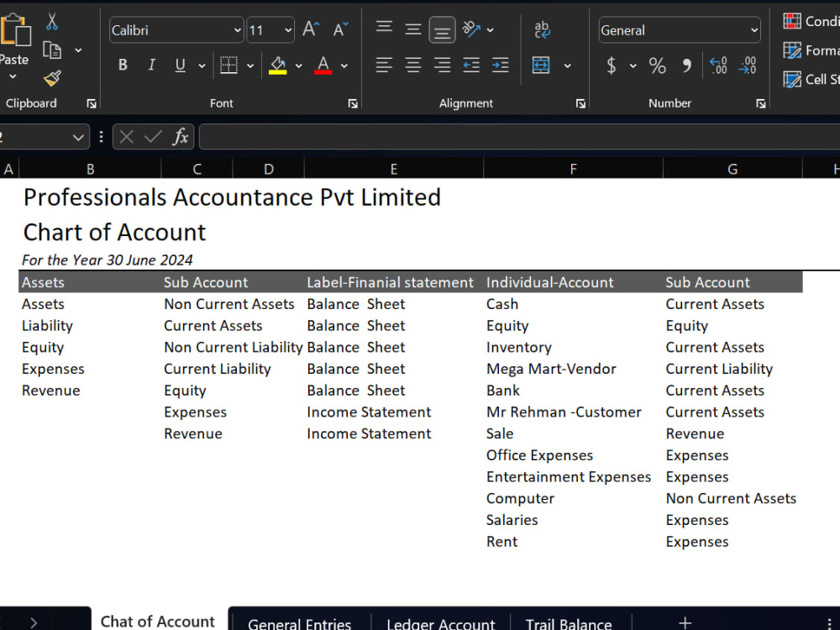The height and width of the screenshot is (630, 840).
Task: Increase indent
Action: click(501, 65)
